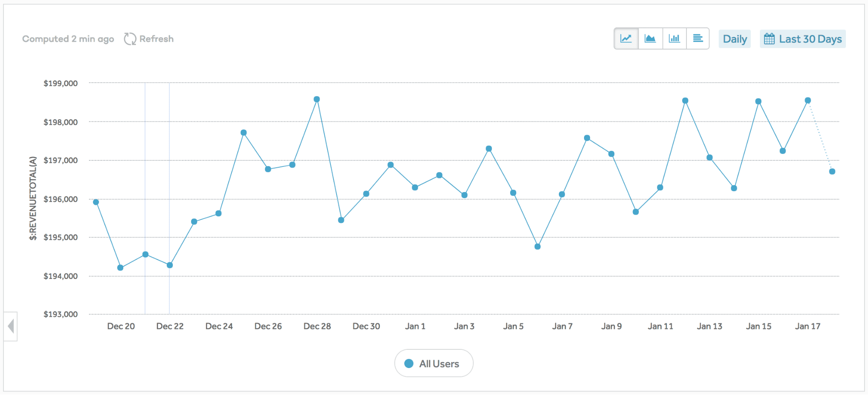Click the calendar icon for date range

[769, 39]
